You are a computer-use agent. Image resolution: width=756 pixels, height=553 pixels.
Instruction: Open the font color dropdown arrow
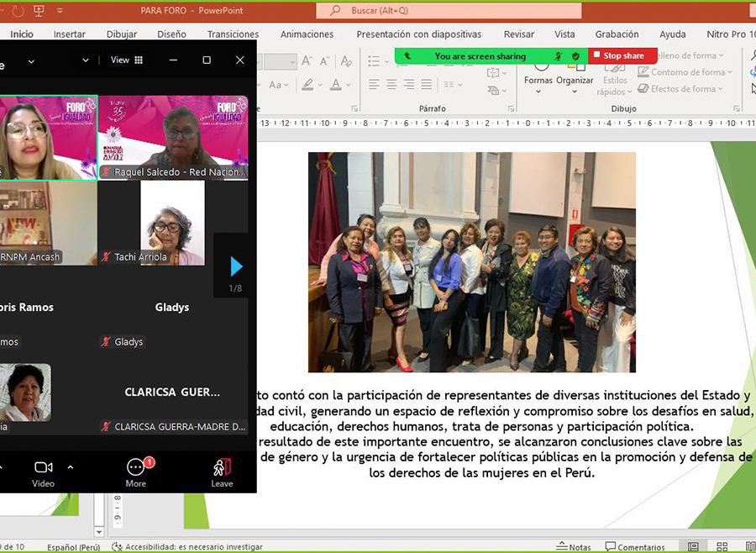[349, 85]
